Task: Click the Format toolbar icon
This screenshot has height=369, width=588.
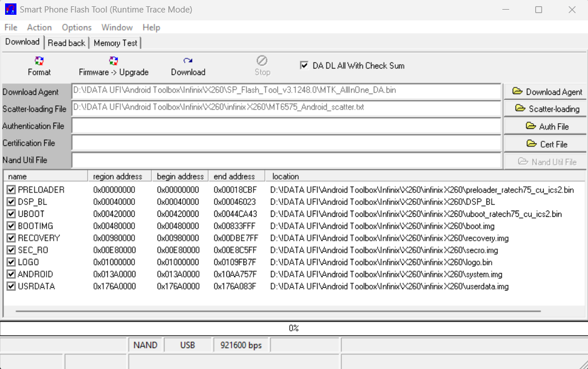Action: pyautogui.click(x=39, y=61)
